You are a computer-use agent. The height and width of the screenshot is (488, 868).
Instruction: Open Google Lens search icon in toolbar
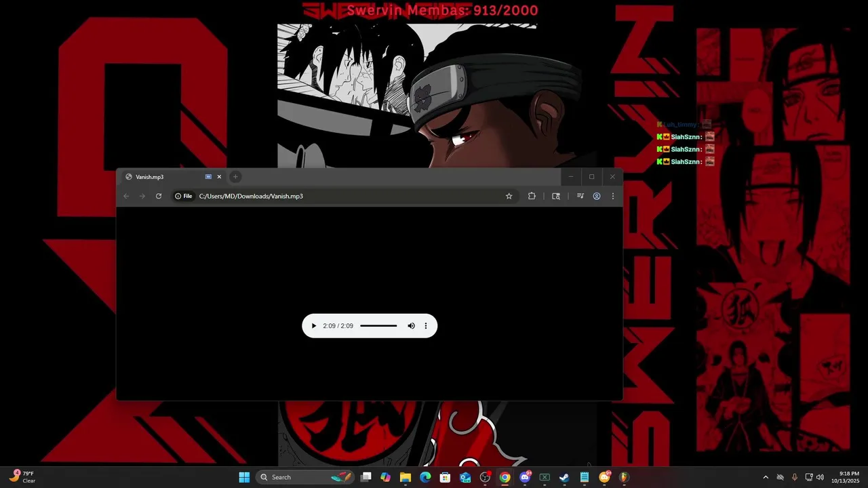pyautogui.click(x=556, y=196)
